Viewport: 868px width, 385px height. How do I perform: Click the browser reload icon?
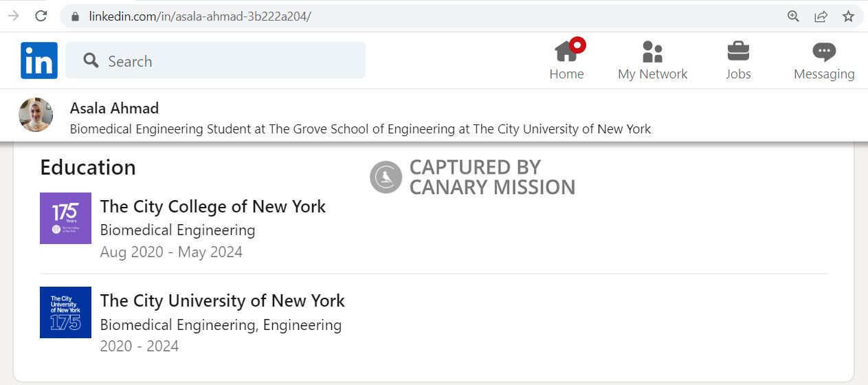click(x=41, y=16)
